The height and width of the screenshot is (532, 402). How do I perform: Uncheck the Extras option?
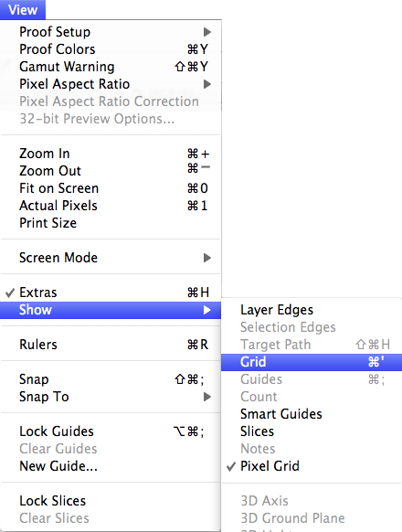pos(111,293)
